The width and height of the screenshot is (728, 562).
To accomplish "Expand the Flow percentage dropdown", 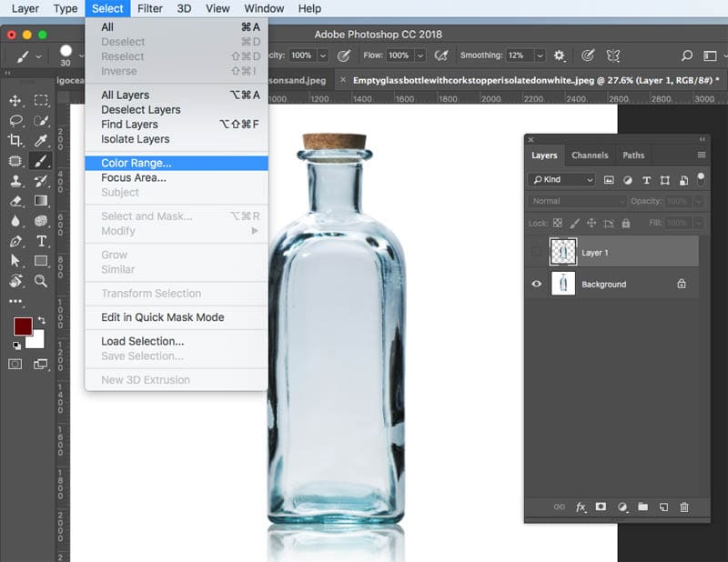I will (420, 55).
